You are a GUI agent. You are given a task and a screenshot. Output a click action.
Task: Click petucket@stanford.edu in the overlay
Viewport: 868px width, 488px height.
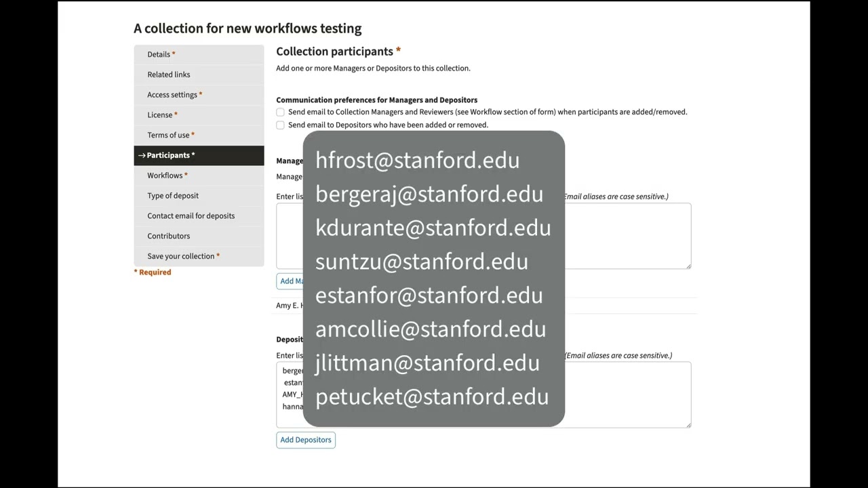[x=432, y=396]
